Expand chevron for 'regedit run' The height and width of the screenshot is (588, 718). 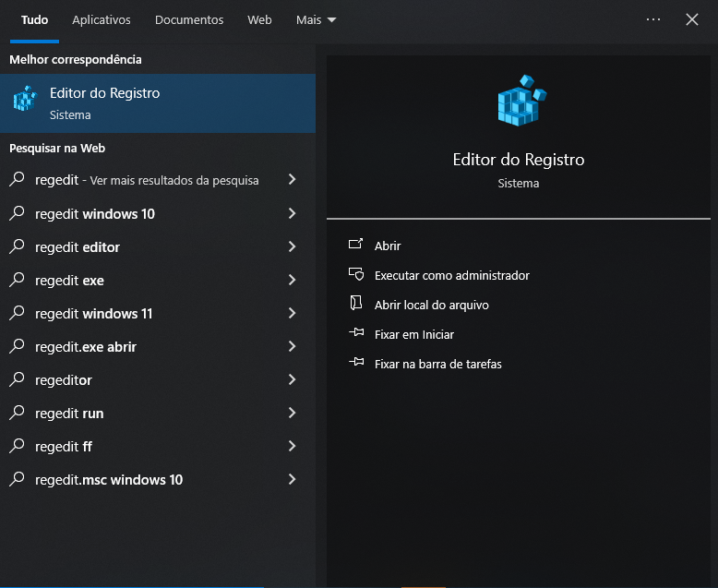click(x=293, y=413)
